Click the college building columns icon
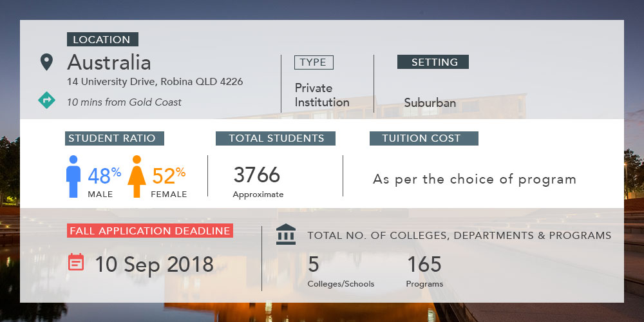 coord(286,234)
